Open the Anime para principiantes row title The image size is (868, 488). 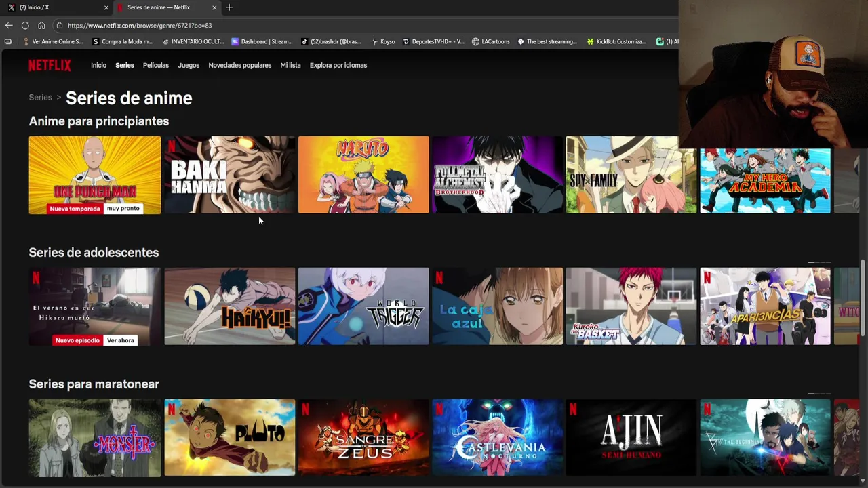[99, 121]
